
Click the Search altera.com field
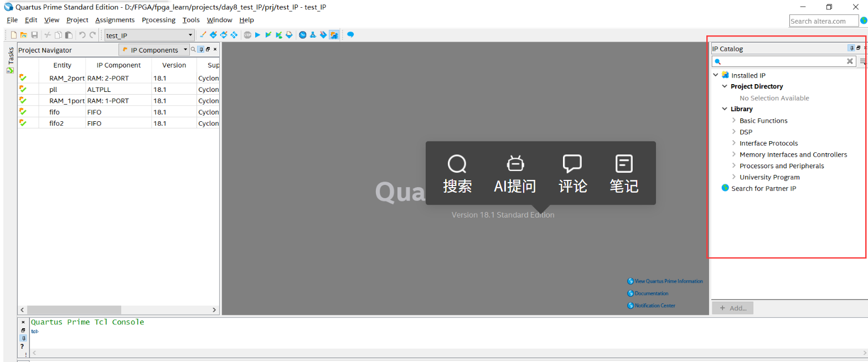[823, 21]
